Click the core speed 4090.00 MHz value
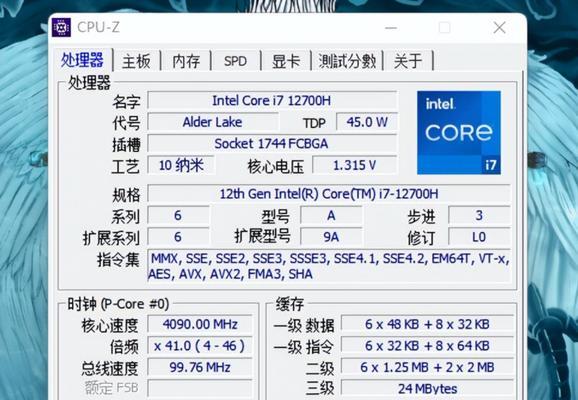 [200, 324]
